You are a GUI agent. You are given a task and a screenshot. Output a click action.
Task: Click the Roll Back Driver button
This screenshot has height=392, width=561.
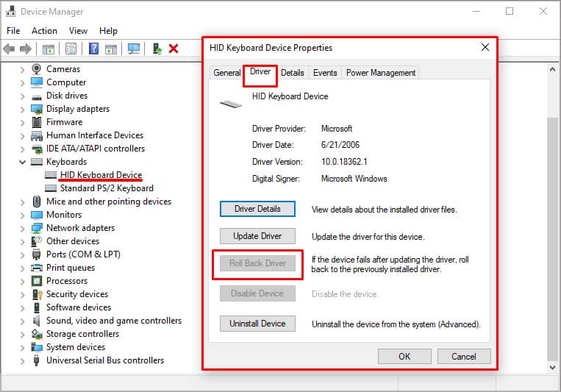point(257,263)
